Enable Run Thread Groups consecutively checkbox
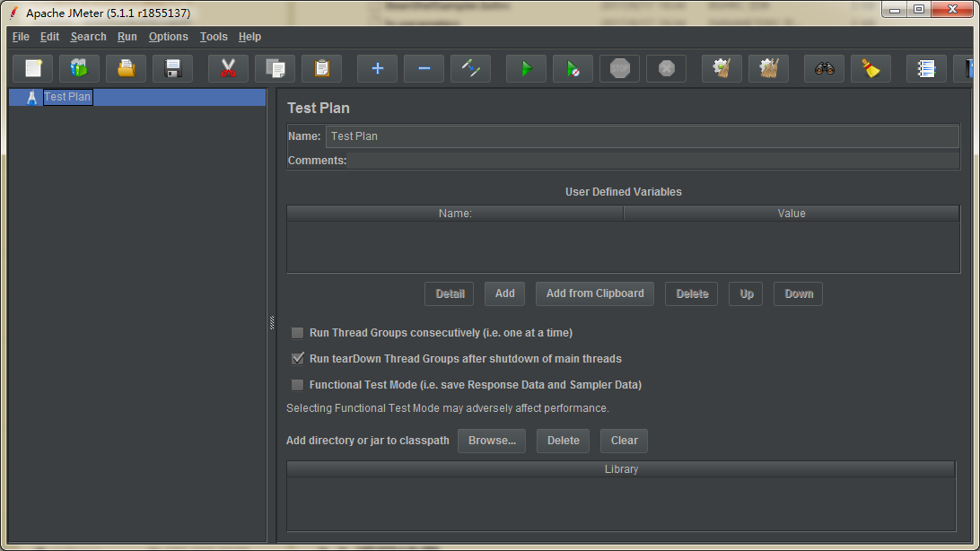The width and height of the screenshot is (980, 551). click(298, 333)
